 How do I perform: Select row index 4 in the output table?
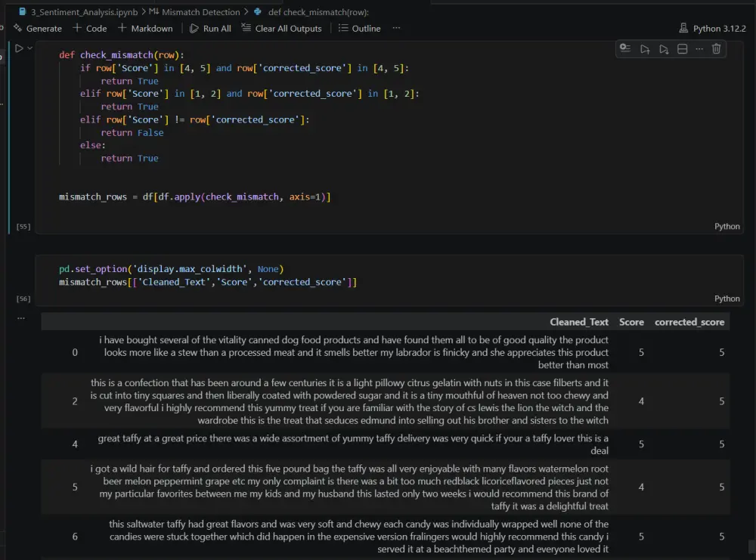[75, 444]
